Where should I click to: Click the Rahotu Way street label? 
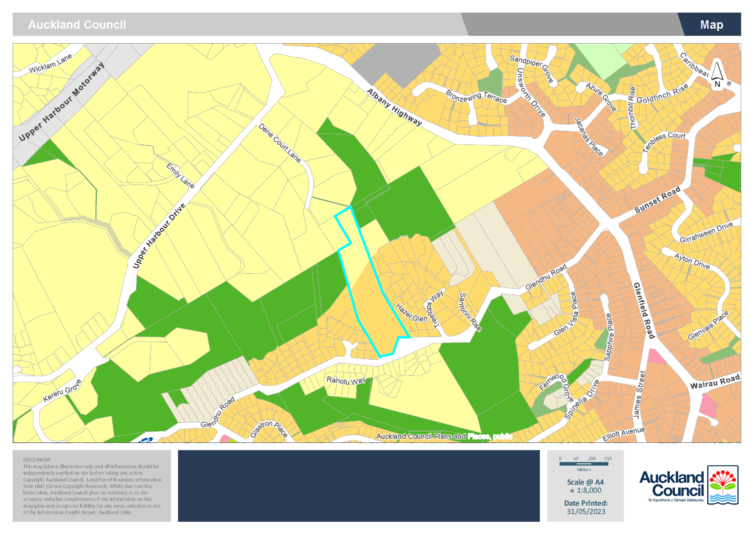(346, 381)
